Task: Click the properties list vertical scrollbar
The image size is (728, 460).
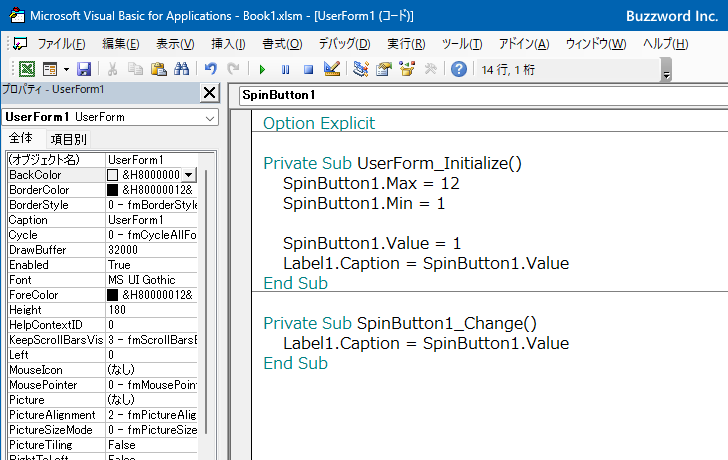Action: 206,302
